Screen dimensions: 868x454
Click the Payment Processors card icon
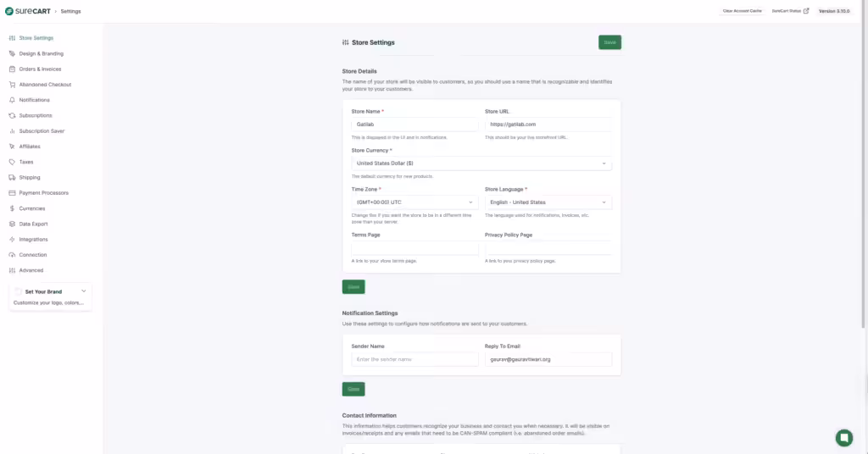12,193
